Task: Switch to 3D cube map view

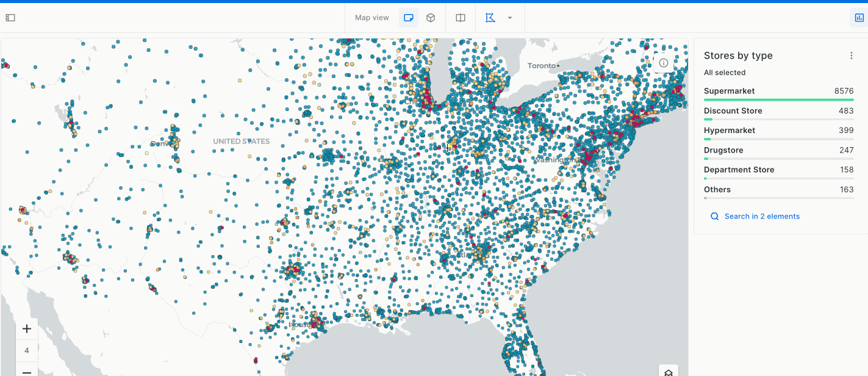Action: (431, 18)
